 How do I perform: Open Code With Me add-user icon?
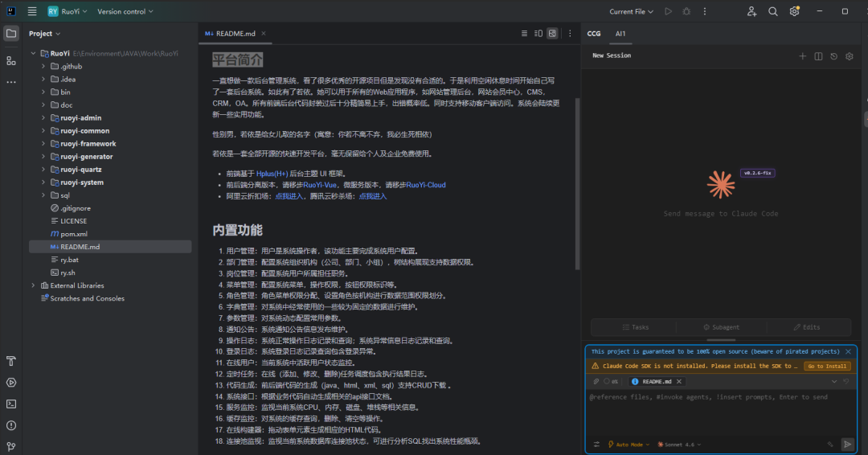tap(751, 11)
